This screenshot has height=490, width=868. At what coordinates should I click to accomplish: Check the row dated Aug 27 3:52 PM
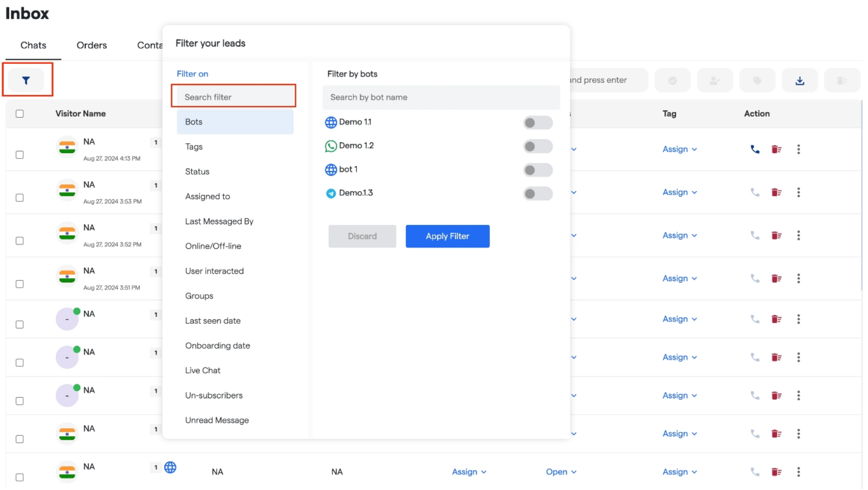pos(20,241)
